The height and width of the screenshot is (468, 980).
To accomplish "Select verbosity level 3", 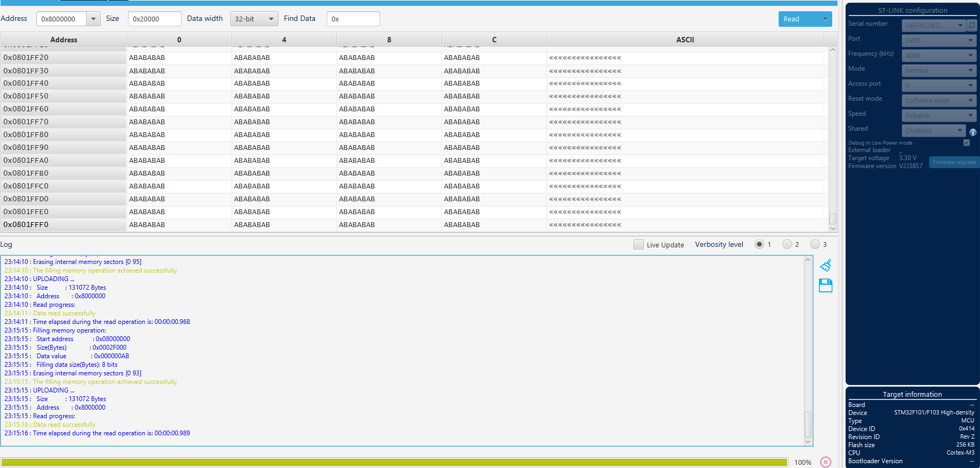I will pos(815,244).
